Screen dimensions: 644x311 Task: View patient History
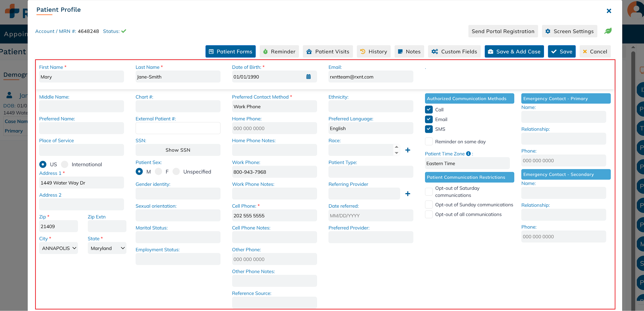(374, 52)
